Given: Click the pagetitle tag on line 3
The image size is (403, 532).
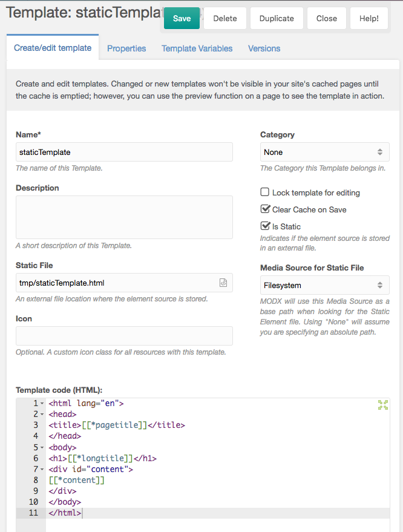Looking at the screenshot, I should click(x=114, y=425).
